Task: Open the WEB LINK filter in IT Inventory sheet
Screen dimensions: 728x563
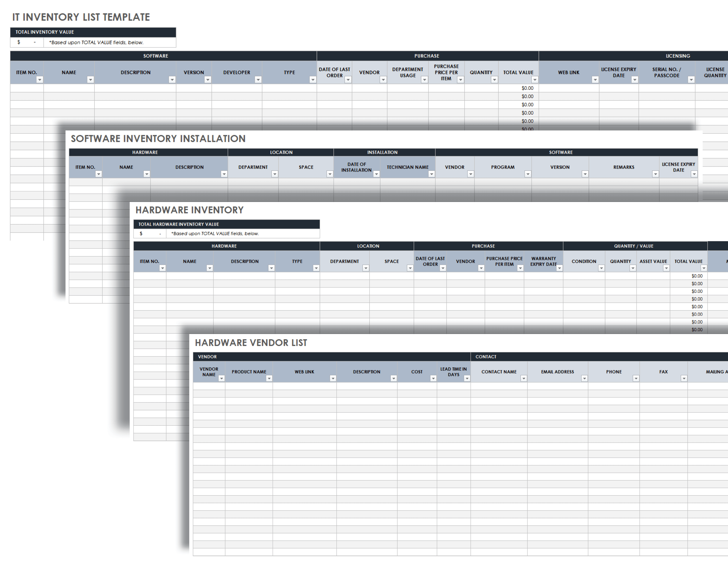Action: pos(595,80)
